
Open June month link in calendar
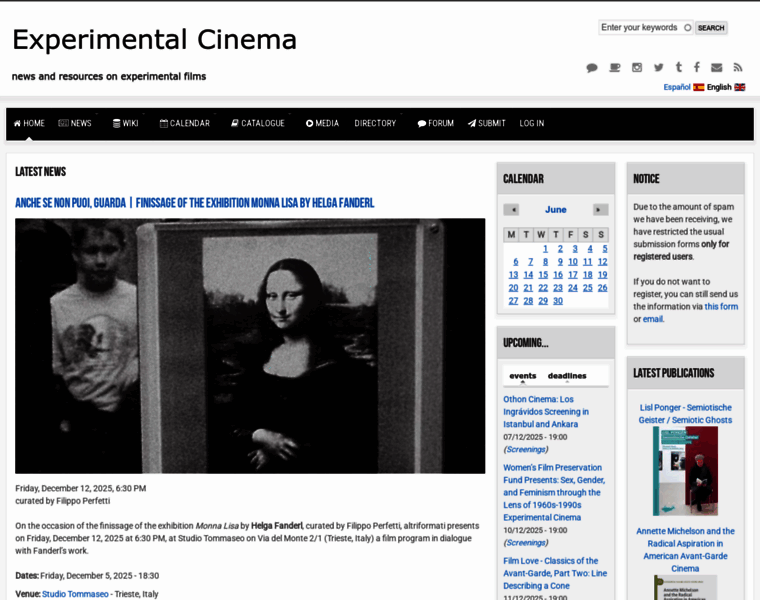pos(555,209)
